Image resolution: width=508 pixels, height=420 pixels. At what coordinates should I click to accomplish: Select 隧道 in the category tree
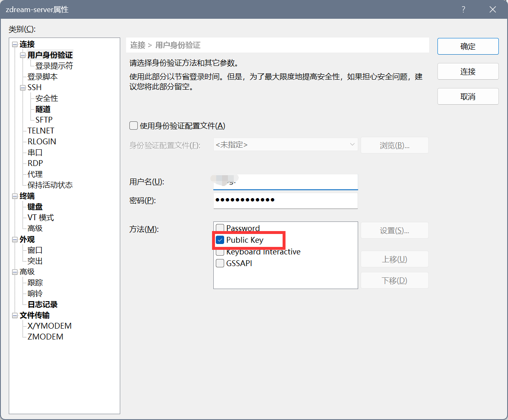pos(43,109)
